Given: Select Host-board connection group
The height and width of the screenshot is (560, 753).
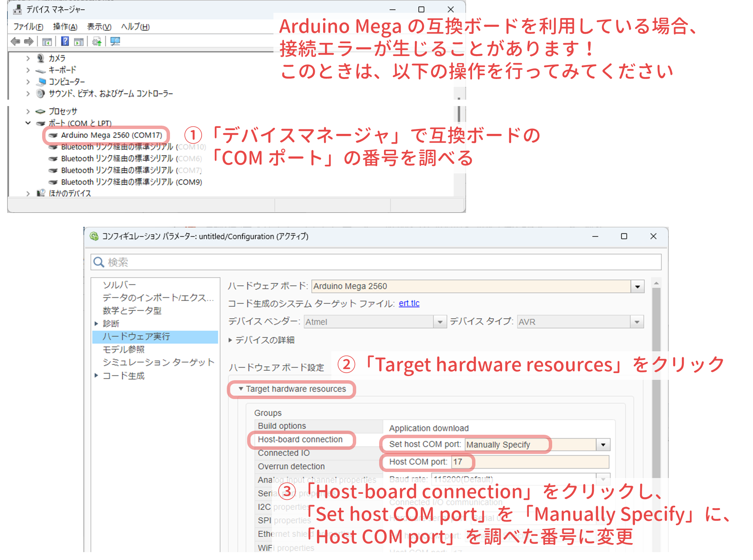Looking at the screenshot, I should pos(300,440).
